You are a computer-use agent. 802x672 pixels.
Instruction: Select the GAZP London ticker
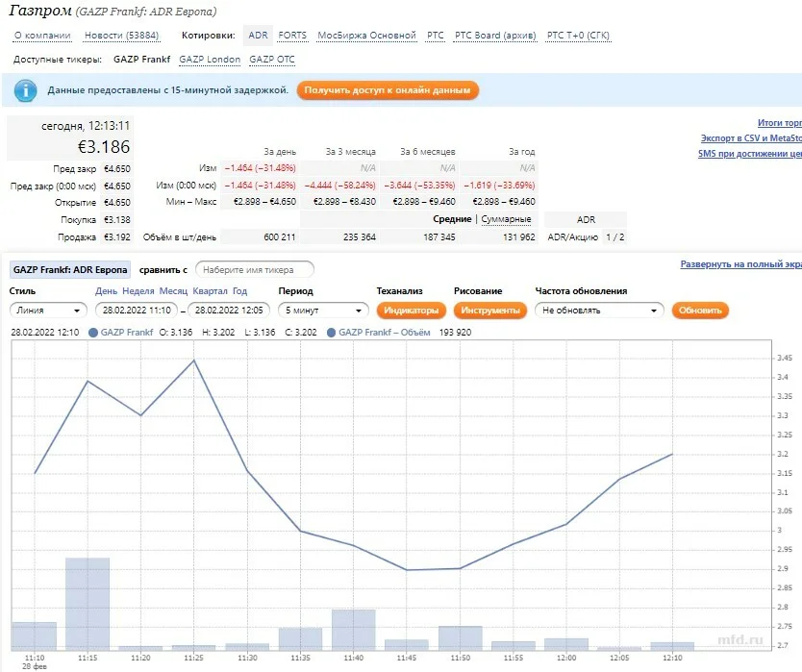[x=210, y=60]
